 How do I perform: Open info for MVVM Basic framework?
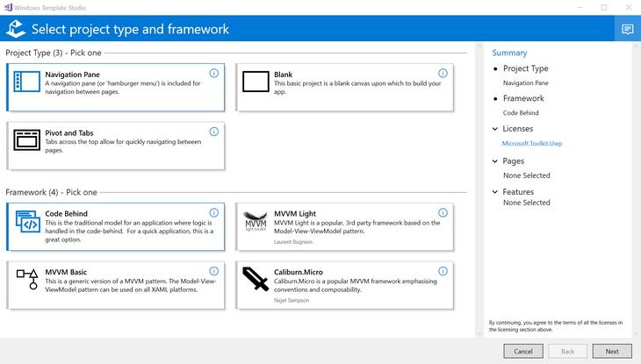click(x=213, y=271)
